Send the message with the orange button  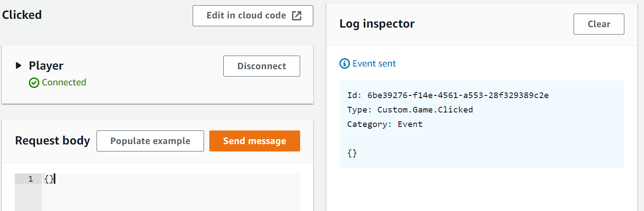254,141
